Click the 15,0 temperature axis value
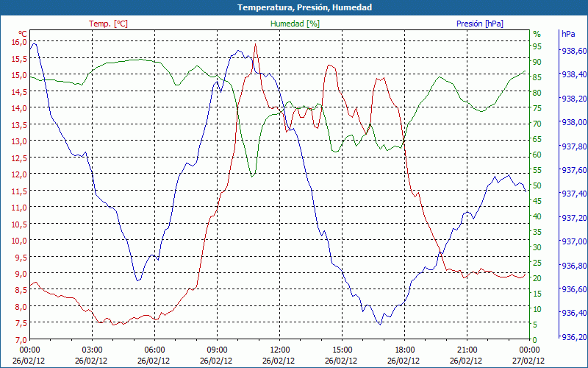Screen dimensions: 588x368 (20, 75)
